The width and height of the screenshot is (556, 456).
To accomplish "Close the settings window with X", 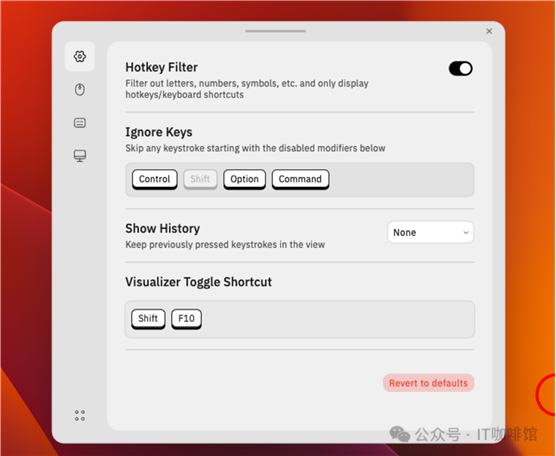I will (x=489, y=31).
